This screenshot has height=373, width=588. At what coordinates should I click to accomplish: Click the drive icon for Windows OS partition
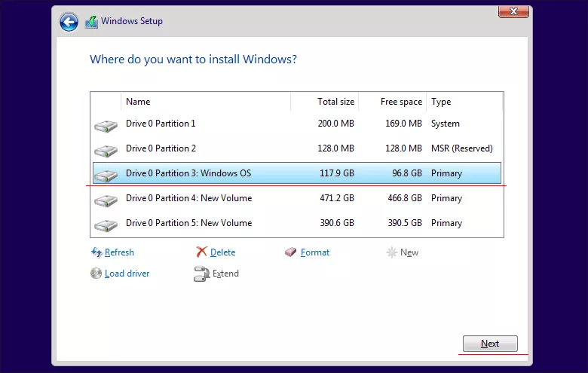click(x=106, y=176)
